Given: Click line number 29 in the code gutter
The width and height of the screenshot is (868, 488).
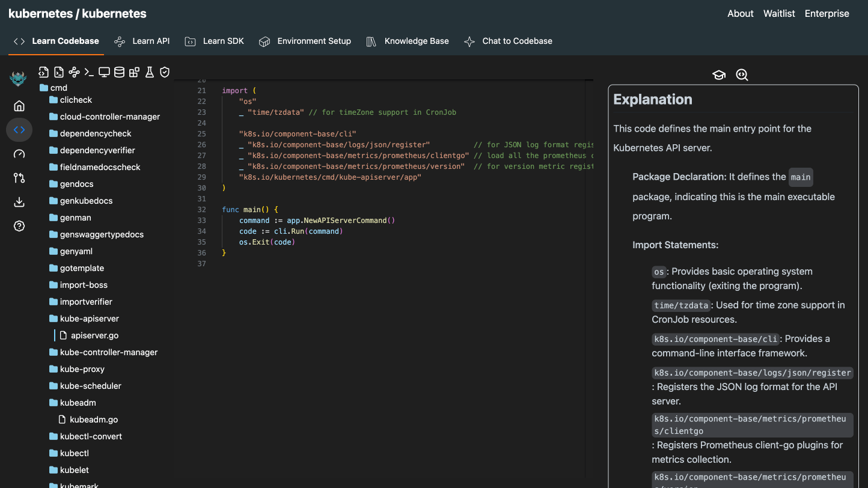Looking at the screenshot, I should tap(201, 177).
